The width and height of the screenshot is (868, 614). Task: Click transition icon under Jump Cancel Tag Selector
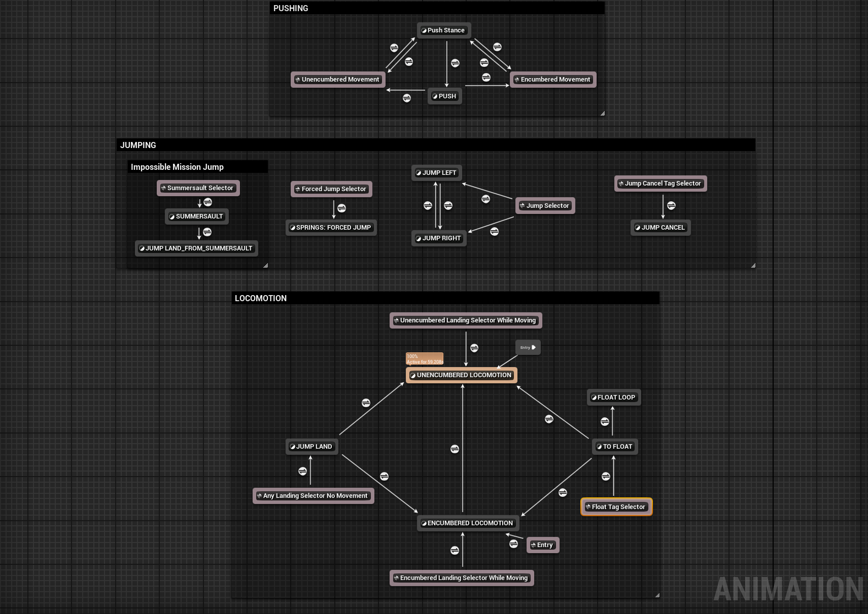point(671,205)
